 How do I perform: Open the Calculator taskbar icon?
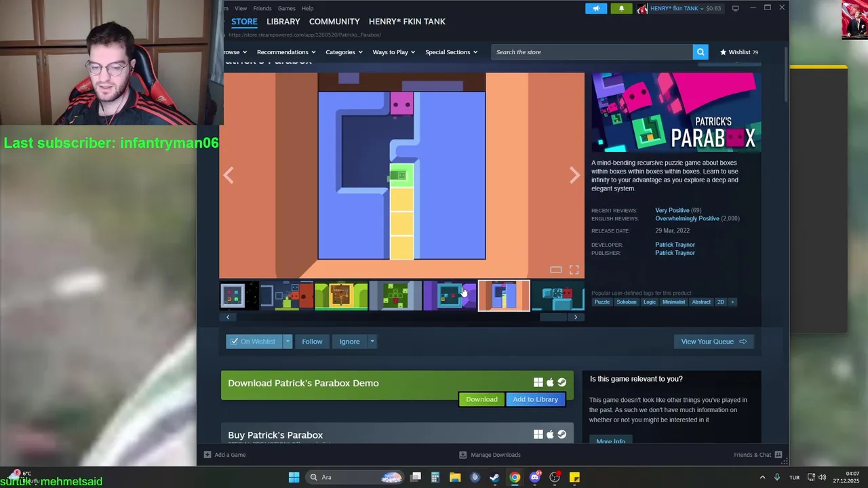tap(435, 477)
